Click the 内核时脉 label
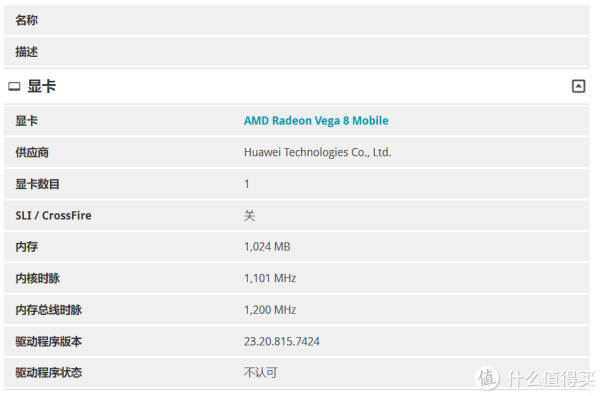 coord(38,278)
